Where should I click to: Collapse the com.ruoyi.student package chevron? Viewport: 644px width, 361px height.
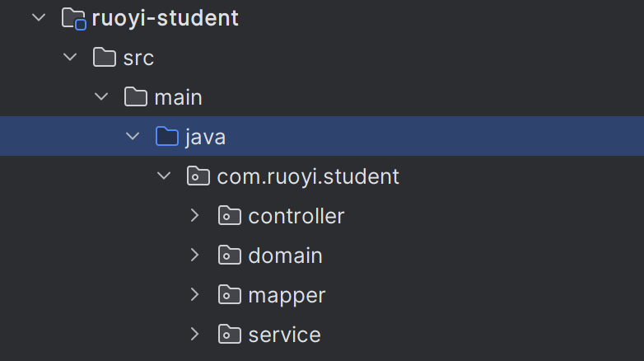[x=164, y=176]
